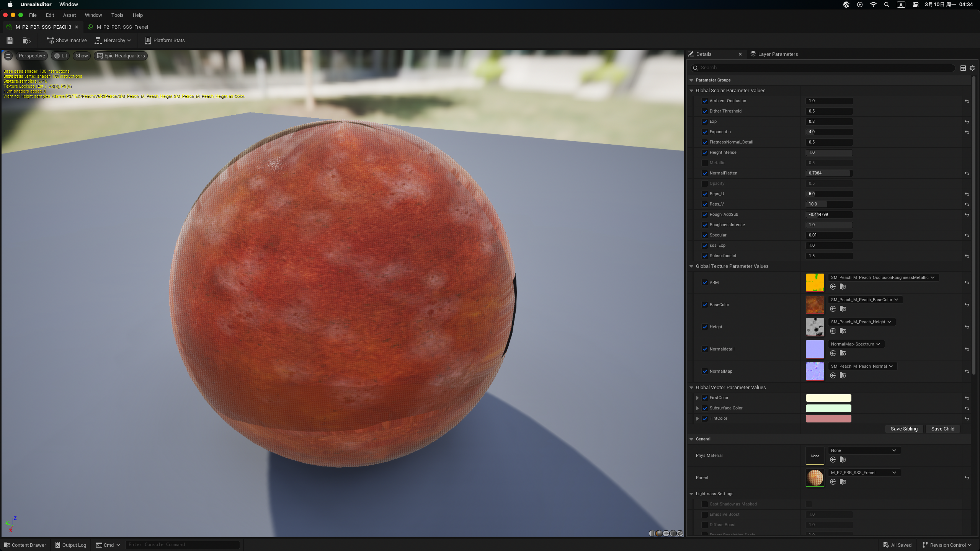
Task: Open the Parent material dropdown
Action: [864, 473]
